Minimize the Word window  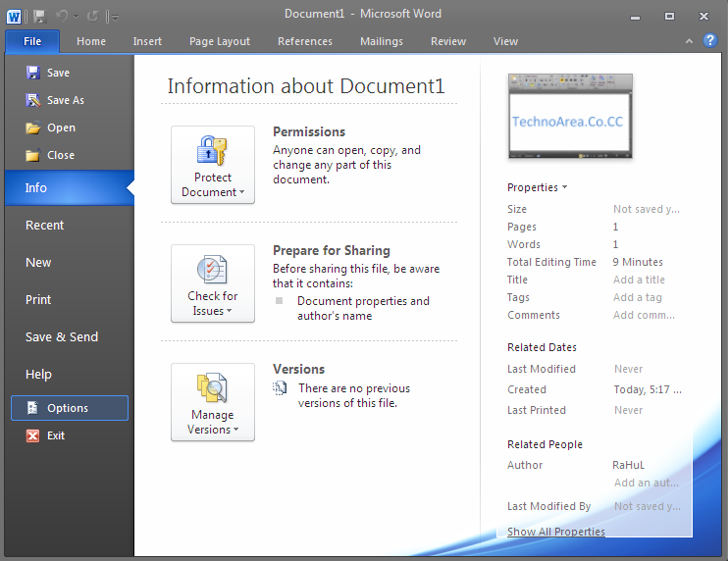(635, 18)
